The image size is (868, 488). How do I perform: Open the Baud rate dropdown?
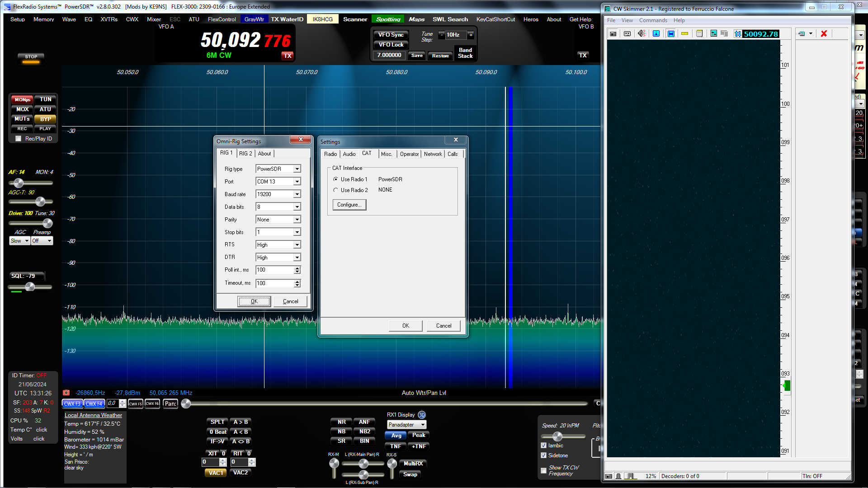tap(297, 194)
